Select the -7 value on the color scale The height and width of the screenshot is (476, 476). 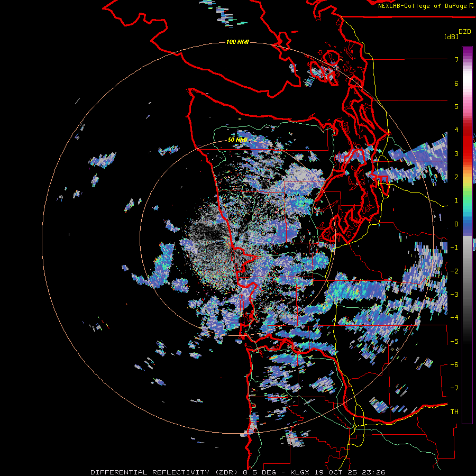(454, 388)
